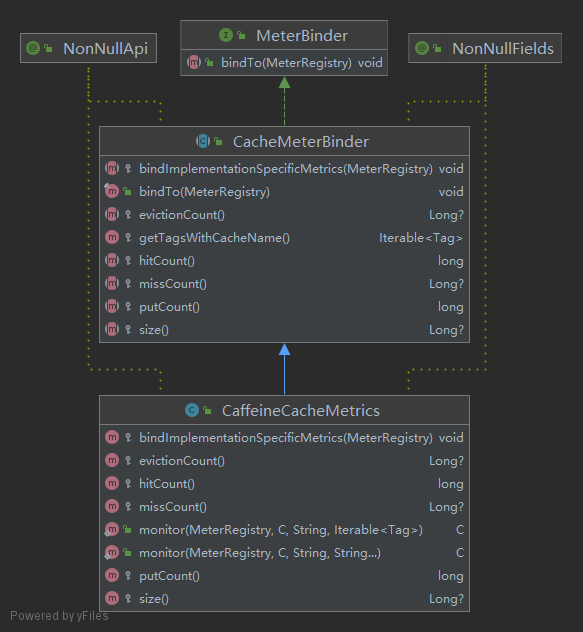This screenshot has height=632, width=583.
Task: Click public icon of monitor String... method
Action: click(127, 552)
